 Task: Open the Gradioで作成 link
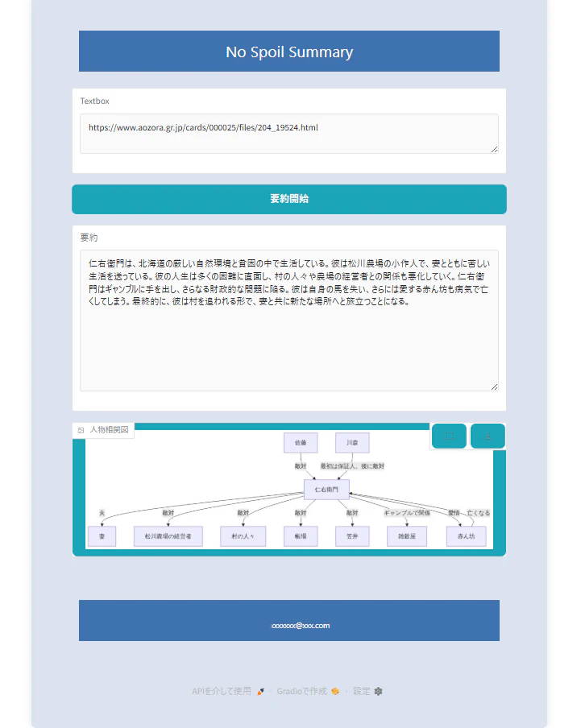click(x=308, y=691)
